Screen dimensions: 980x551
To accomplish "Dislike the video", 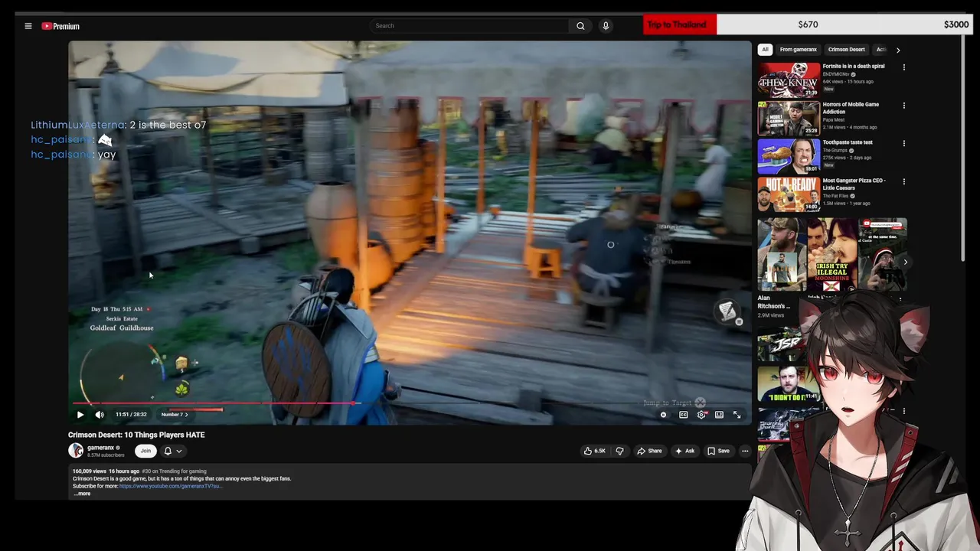I will (619, 451).
